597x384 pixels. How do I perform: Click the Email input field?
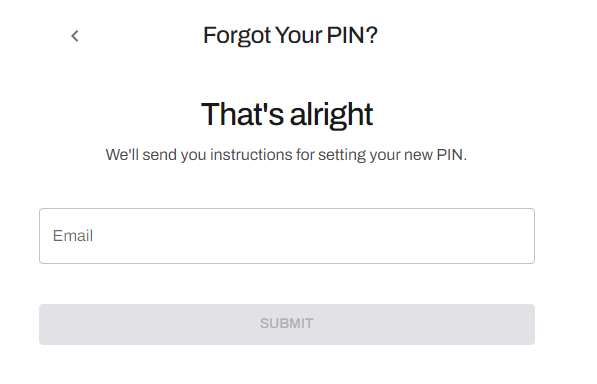(x=287, y=236)
